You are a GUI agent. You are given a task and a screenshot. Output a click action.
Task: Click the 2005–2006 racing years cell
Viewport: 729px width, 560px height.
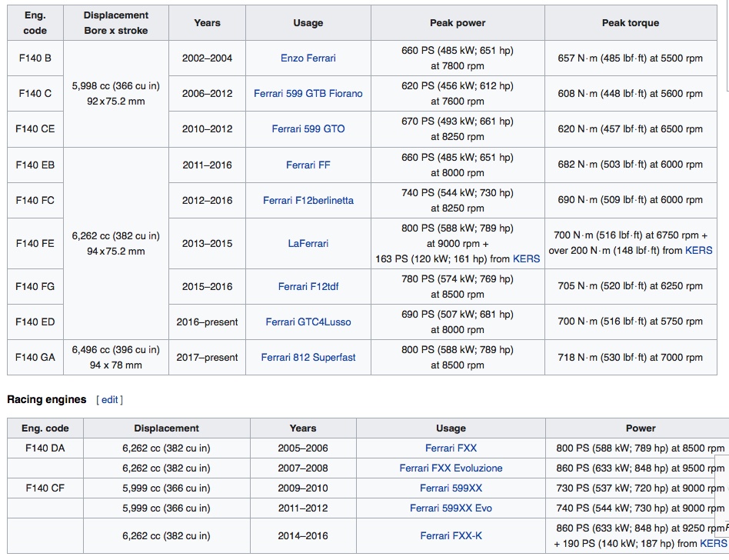pyautogui.click(x=303, y=448)
